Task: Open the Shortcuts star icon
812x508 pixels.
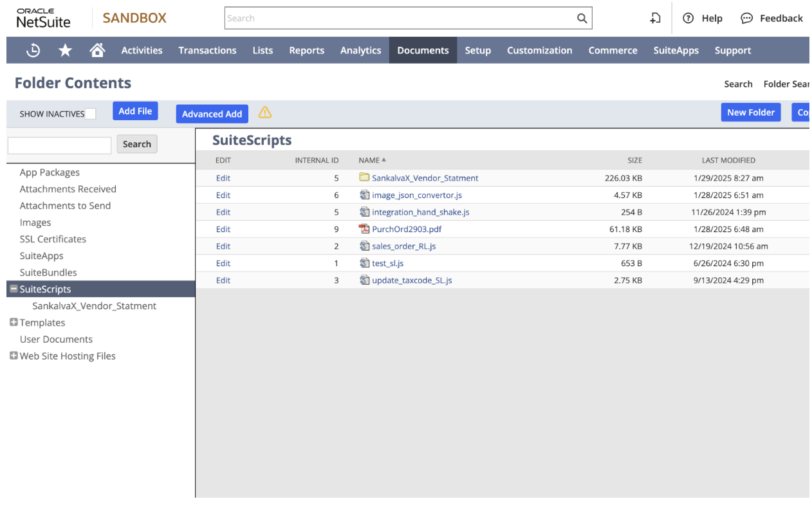Action: coord(65,50)
